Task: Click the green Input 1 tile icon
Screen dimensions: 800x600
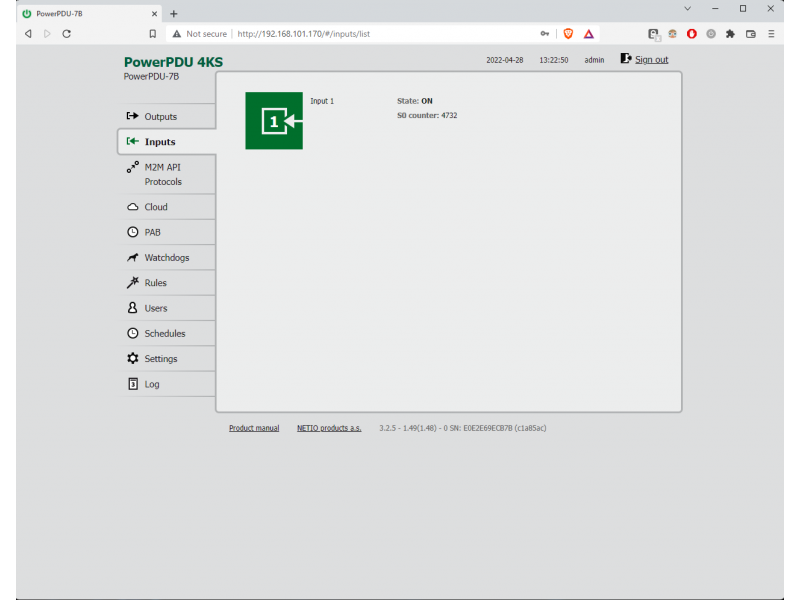Action: pos(274,121)
